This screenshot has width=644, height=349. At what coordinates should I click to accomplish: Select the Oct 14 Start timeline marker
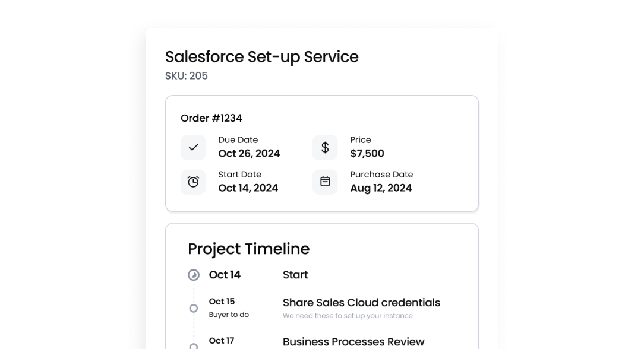194,275
